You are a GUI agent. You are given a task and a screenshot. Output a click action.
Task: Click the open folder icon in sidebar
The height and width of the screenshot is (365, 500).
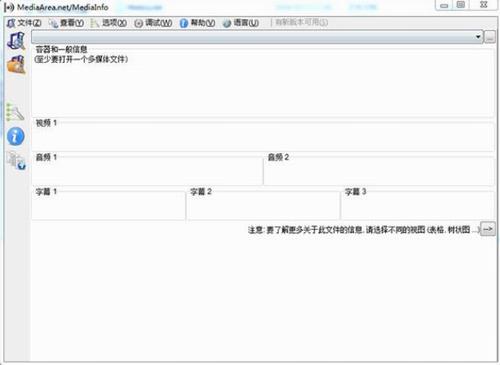[16, 64]
